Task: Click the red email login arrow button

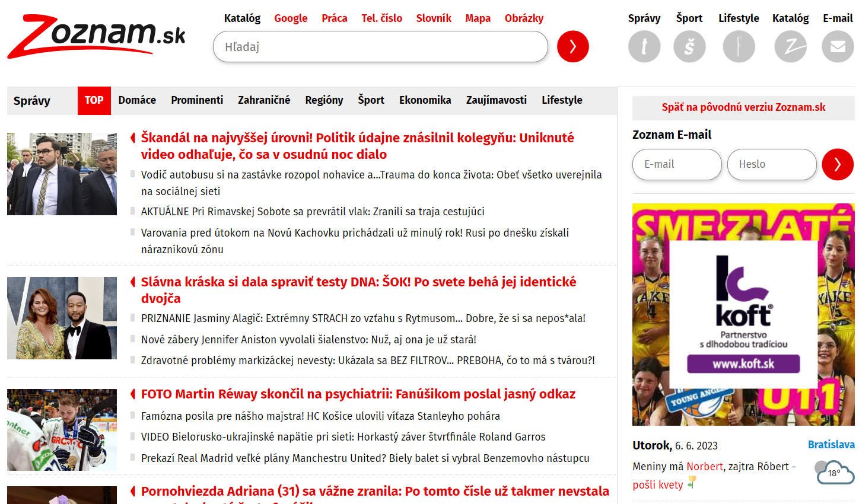Action: pos(837,164)
